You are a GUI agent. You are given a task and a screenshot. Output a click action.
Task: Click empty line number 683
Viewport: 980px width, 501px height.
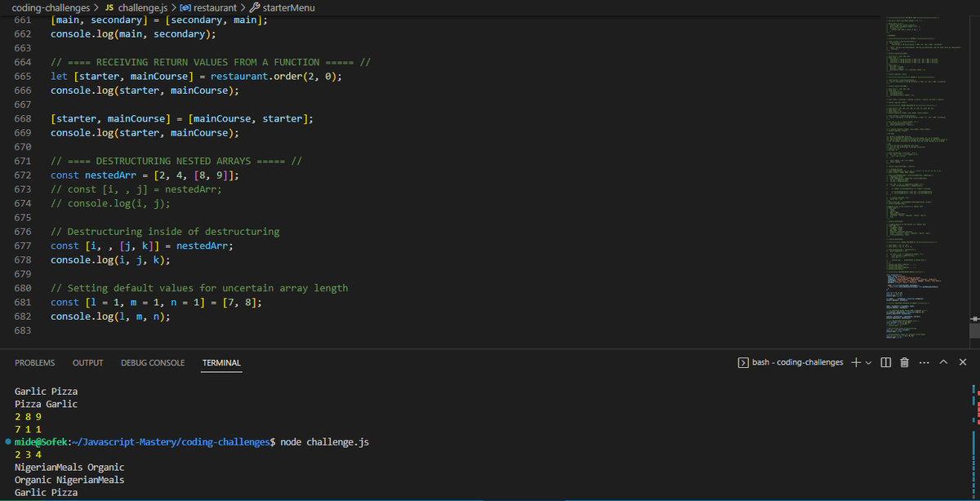click(x=23, y=330)
